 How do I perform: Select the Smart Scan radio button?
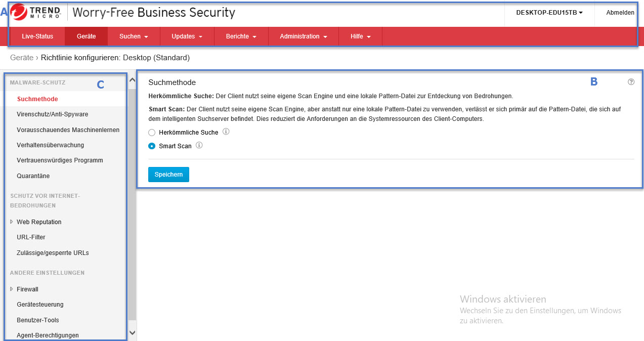152,146
